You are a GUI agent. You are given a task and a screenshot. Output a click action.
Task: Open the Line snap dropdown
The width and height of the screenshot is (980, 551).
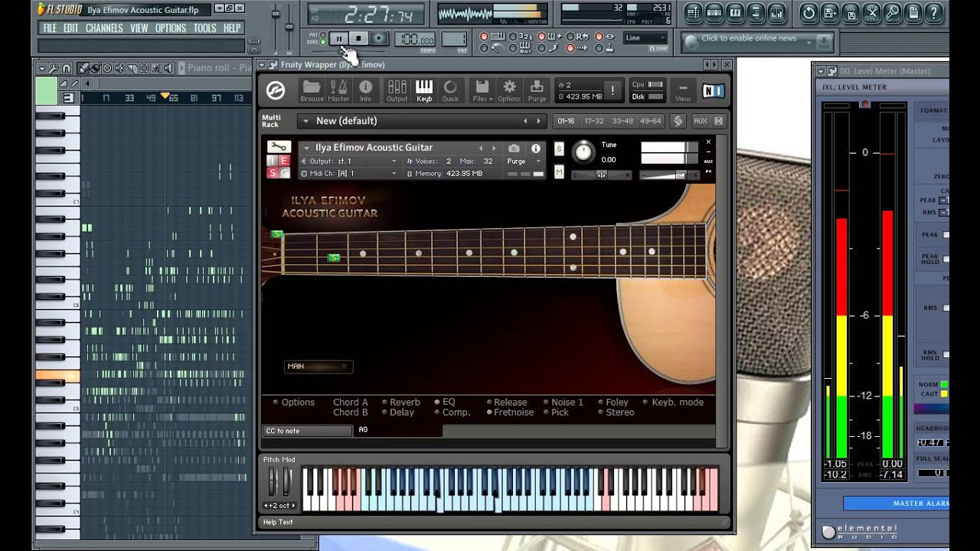coord(645,37)
